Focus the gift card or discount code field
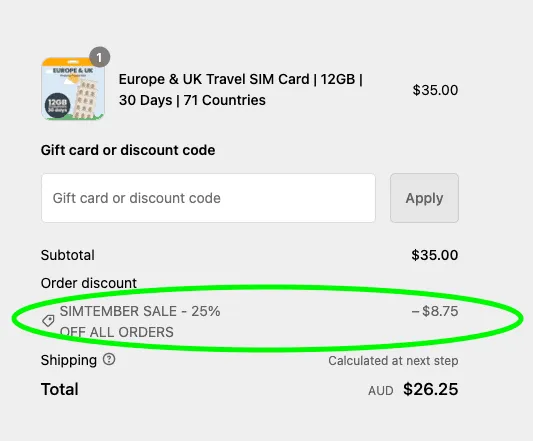 pyautogui.click(x=208, y=198)
